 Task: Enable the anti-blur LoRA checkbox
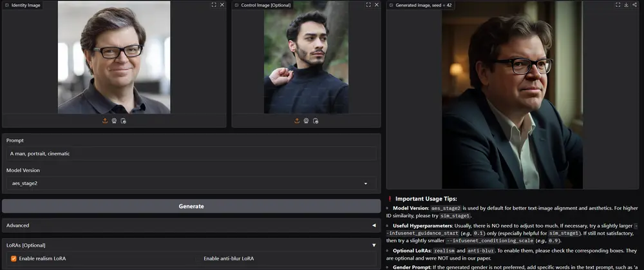198,258
